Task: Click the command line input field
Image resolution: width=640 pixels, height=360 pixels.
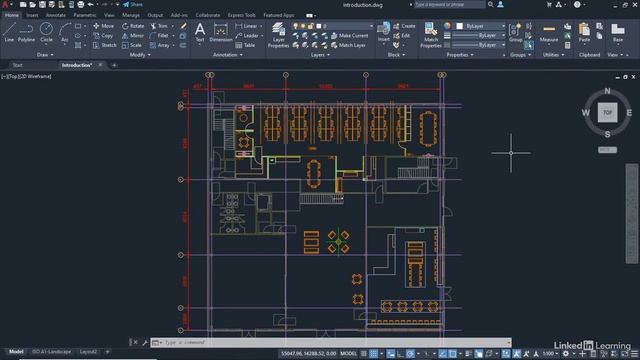Action: click(x=331, y=342)
